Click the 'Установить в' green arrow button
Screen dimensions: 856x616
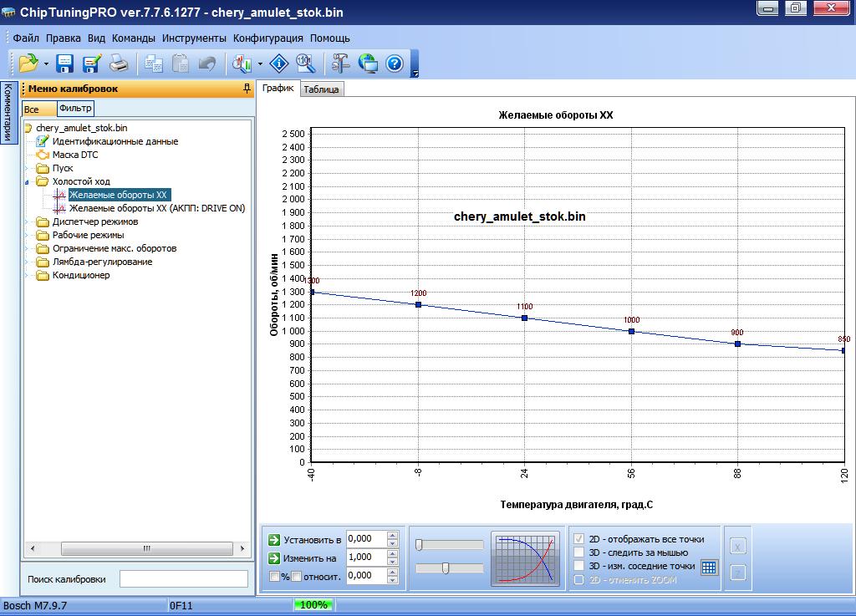point(274,540)
